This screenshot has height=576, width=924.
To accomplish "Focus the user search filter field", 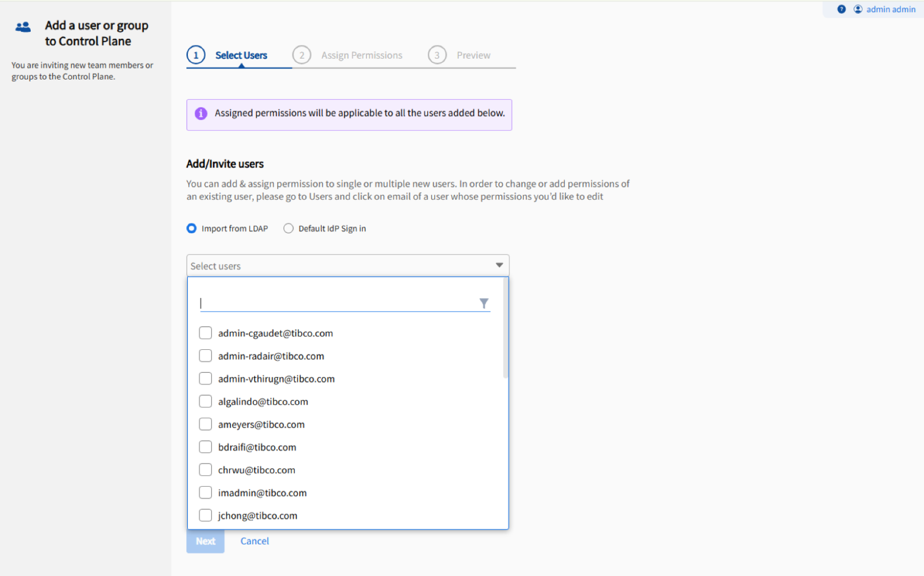I will pos(337,303).
